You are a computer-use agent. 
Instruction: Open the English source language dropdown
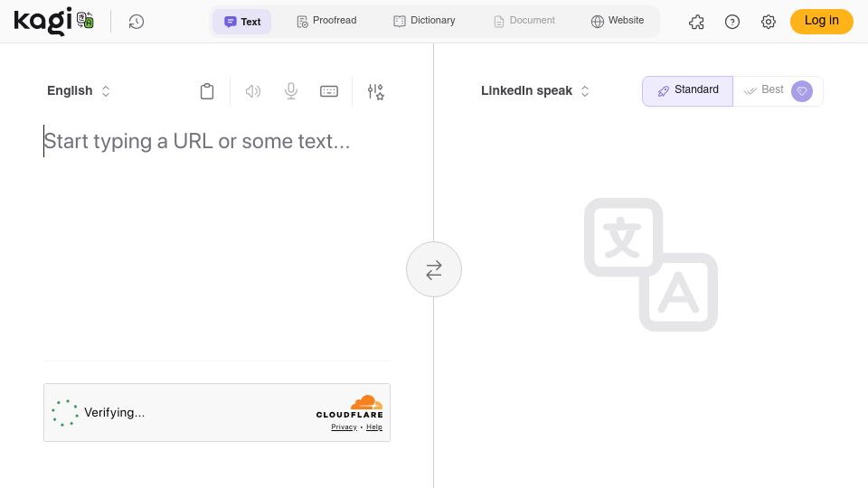[x=79, y=90]
